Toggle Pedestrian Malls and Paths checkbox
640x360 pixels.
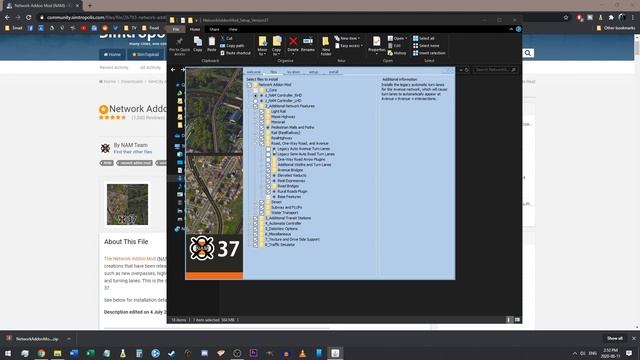coord(262,127)
